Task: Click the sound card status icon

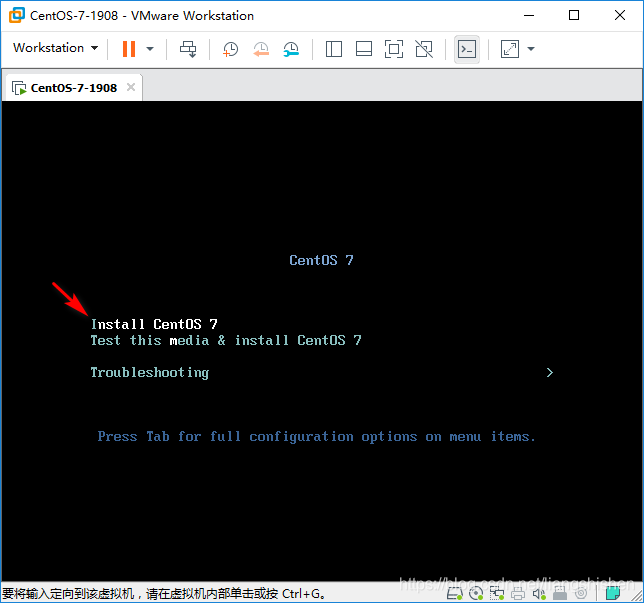Action: [539, 594]
